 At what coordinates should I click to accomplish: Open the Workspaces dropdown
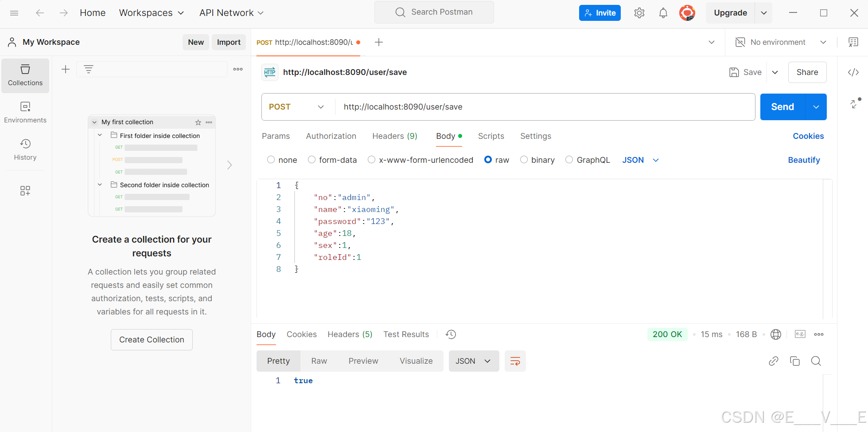(152, 13)
